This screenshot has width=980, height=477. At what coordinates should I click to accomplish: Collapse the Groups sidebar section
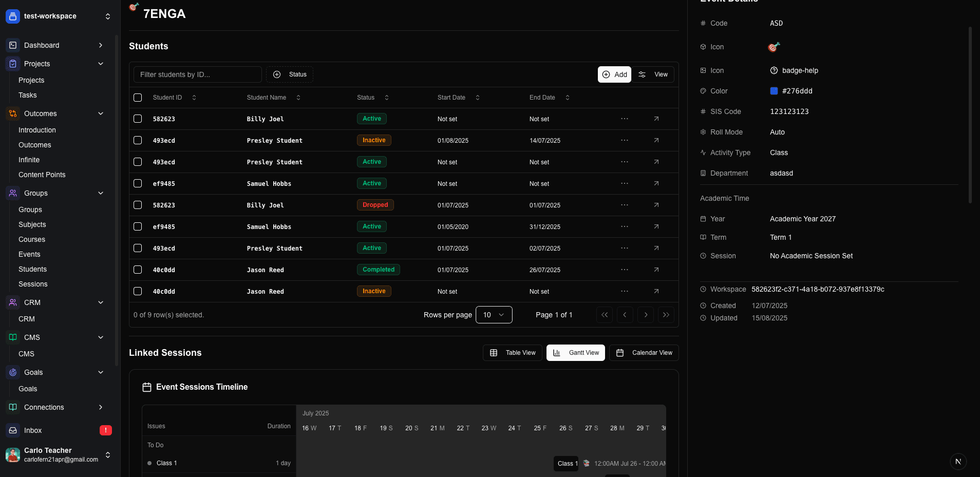[101, 193]
